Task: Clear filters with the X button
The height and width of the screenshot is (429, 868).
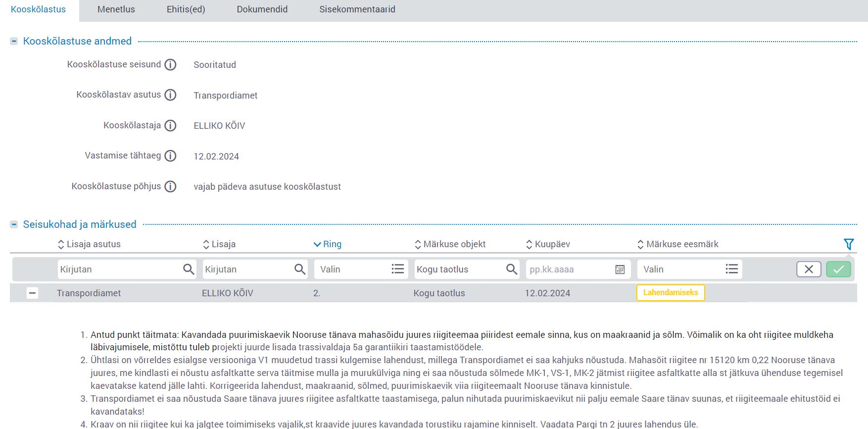Action: point(809,269)
